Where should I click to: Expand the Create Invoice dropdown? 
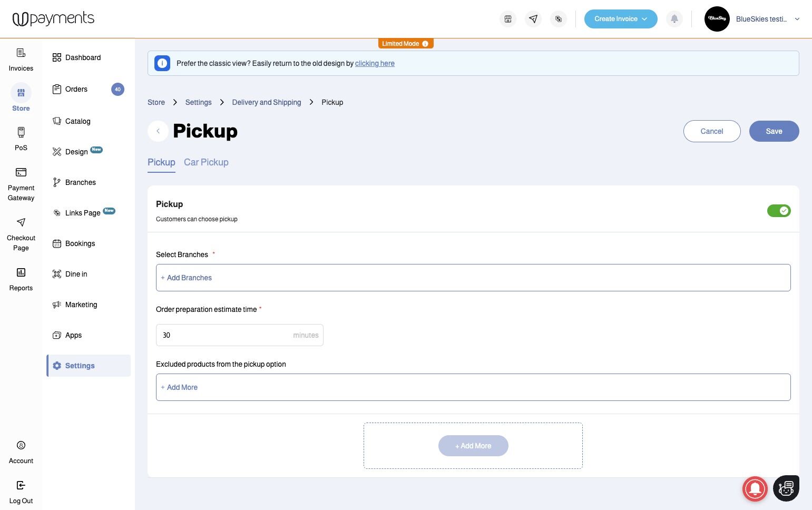pos(620,19)
